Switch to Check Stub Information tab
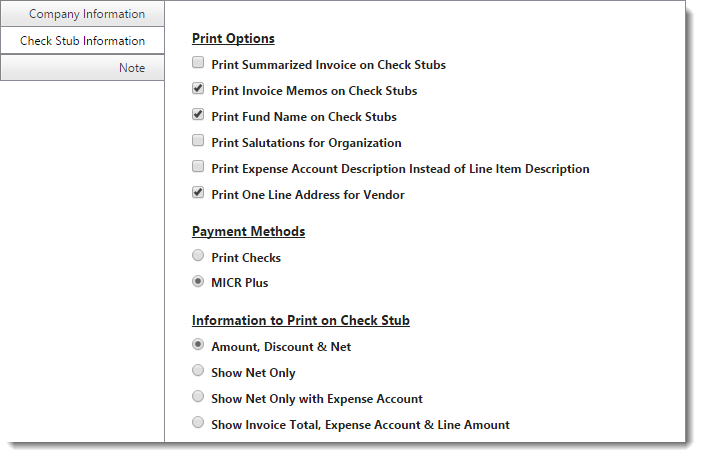This screenshot has height=457, width=701. 82,41
